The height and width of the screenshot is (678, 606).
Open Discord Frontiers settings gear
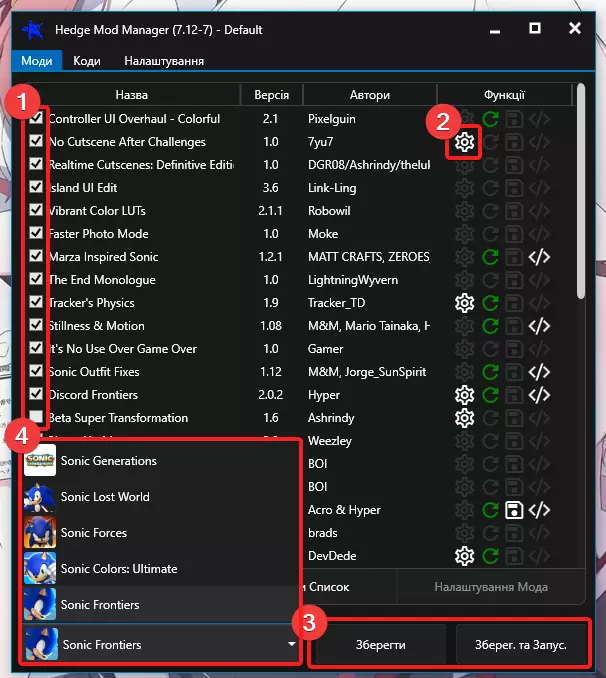pyautogui.click(x=464, y=395)
